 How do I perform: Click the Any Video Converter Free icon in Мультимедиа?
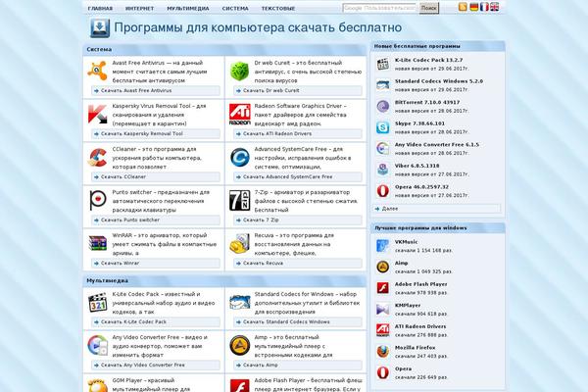(x=97, y=346)
